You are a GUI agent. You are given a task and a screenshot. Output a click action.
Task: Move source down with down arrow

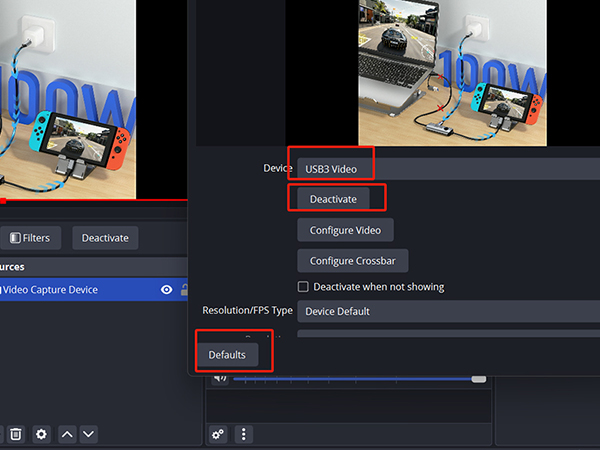[89, 434]
